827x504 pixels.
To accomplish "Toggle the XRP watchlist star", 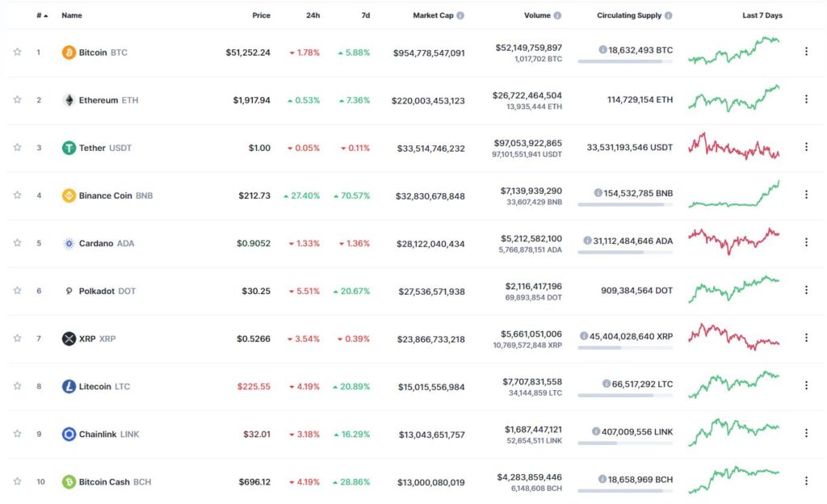I will 18,338.
